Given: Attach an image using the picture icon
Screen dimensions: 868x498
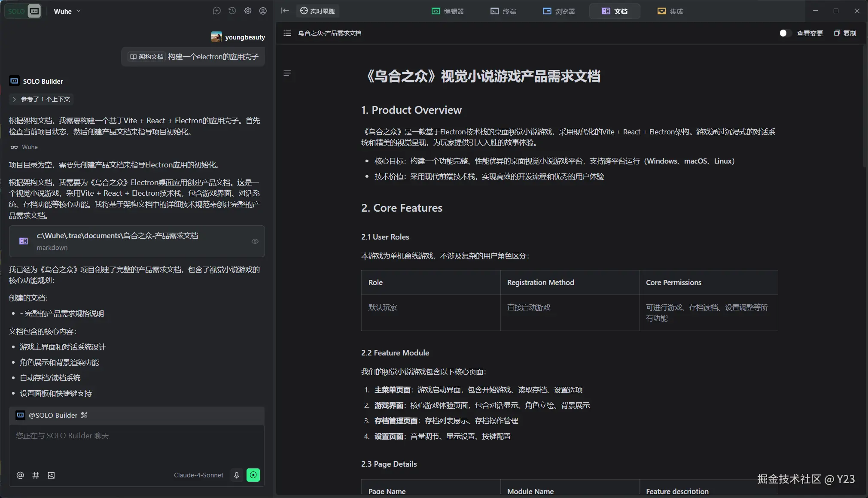Looking at the screenshot, I should tap(51, 475).
